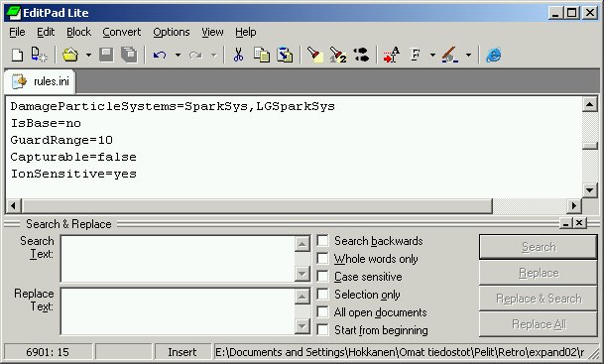This screenshot has height=364, width=604.
Task: Open the View menu
Action: coord(212,32)
